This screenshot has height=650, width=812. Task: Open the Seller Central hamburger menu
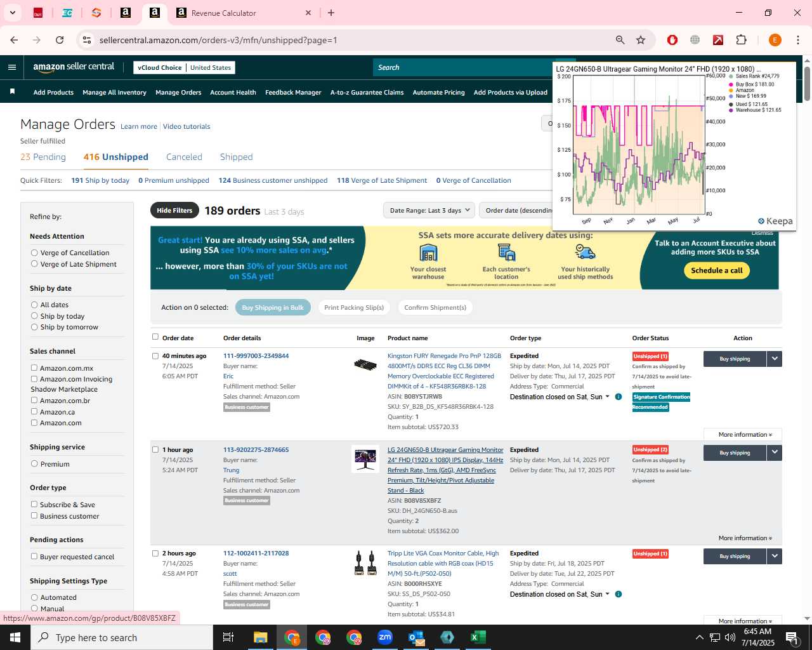tap(12, 67)
